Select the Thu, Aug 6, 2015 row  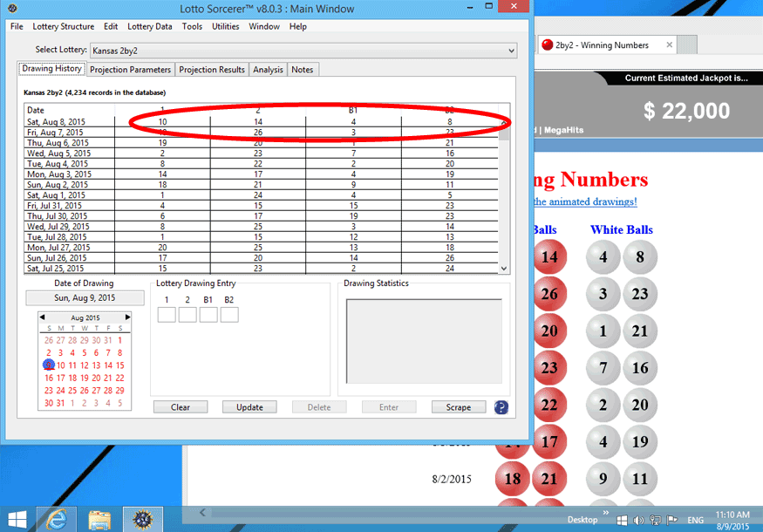pyautogui.click(x=261, y=143)
